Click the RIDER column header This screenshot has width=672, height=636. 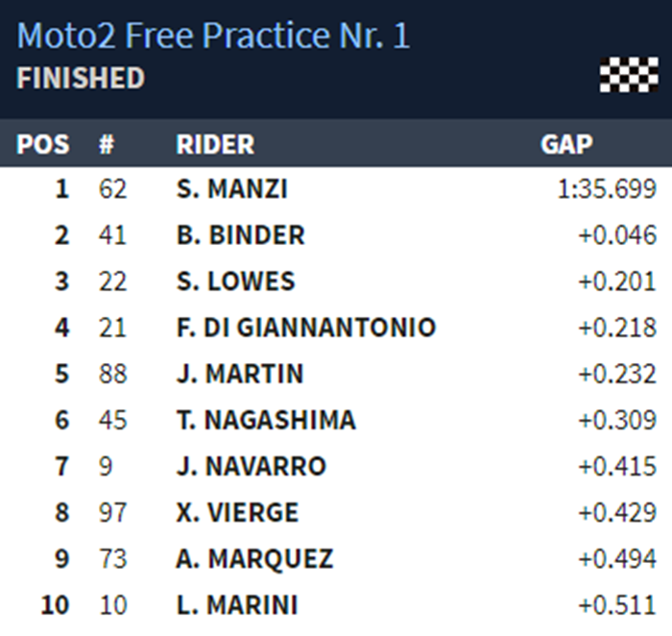pos(215,144)
